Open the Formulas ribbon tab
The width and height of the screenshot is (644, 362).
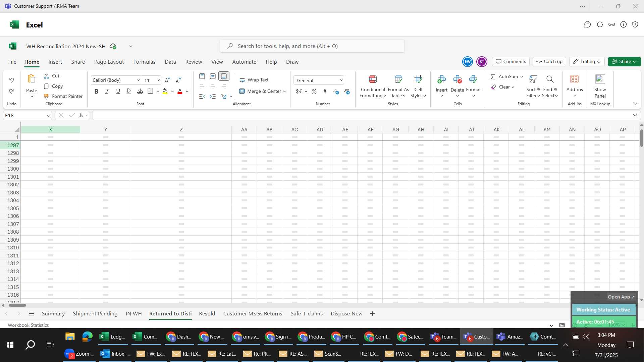coord(144,62)
